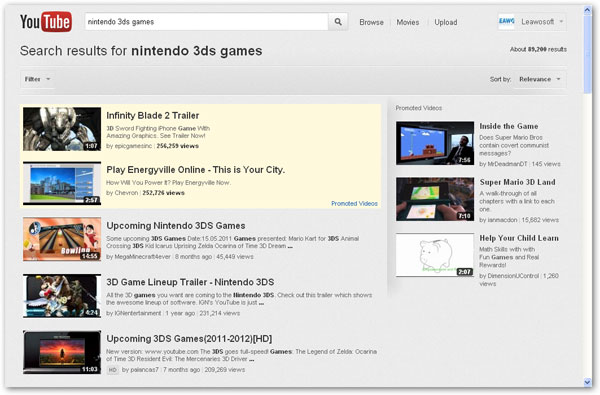Open the Inside the Game thumbnail

pos(435,143)
